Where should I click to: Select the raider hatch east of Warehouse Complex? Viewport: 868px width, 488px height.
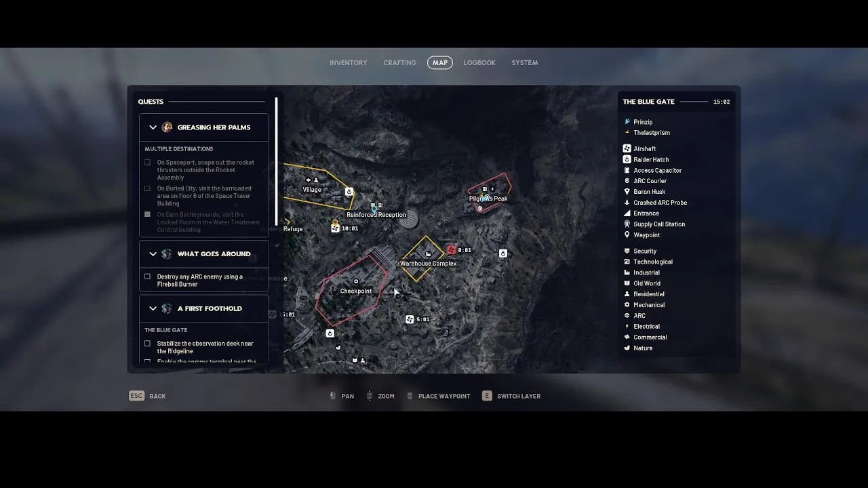click(503, 253)
